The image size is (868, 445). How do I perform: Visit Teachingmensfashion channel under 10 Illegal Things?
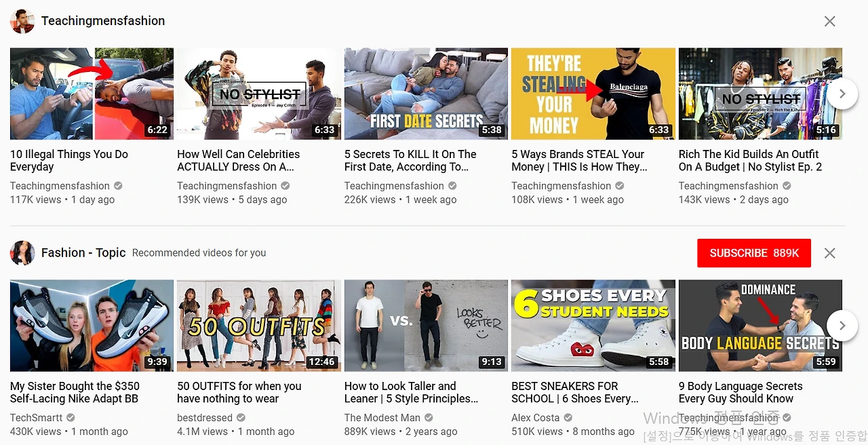pos(60,186)
